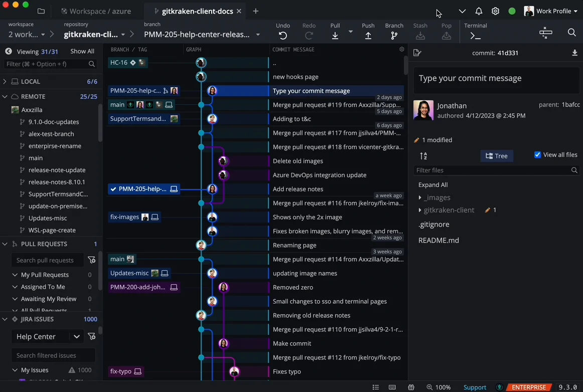Select the alex-test-branch remote branch
The image size is (583, 392).
(x=51, y=134)
